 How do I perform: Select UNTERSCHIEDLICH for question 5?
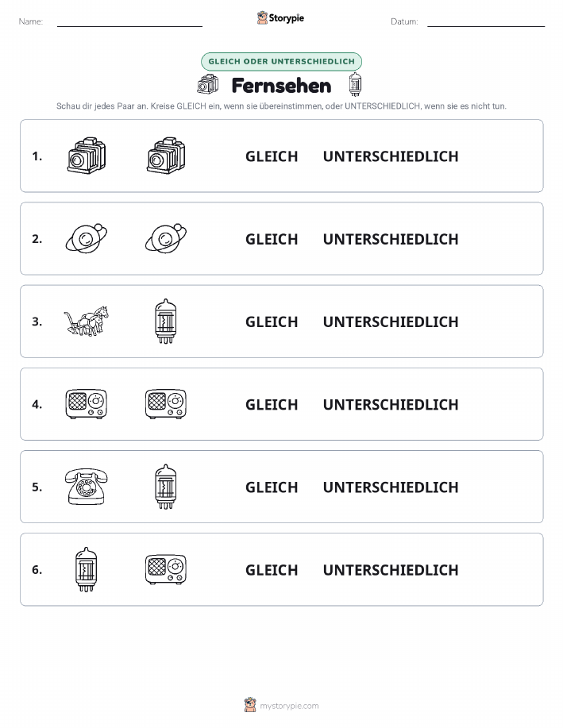tap(391, 487)
